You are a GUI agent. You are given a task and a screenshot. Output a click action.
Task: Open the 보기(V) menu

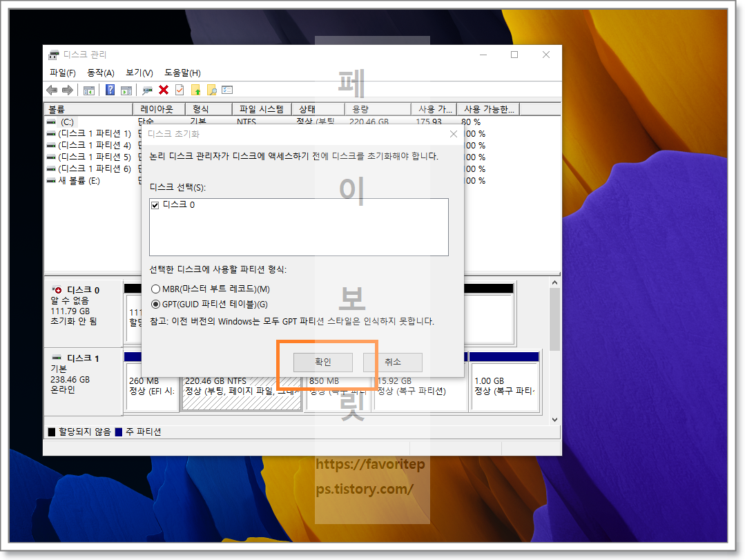tap(139, 73)
